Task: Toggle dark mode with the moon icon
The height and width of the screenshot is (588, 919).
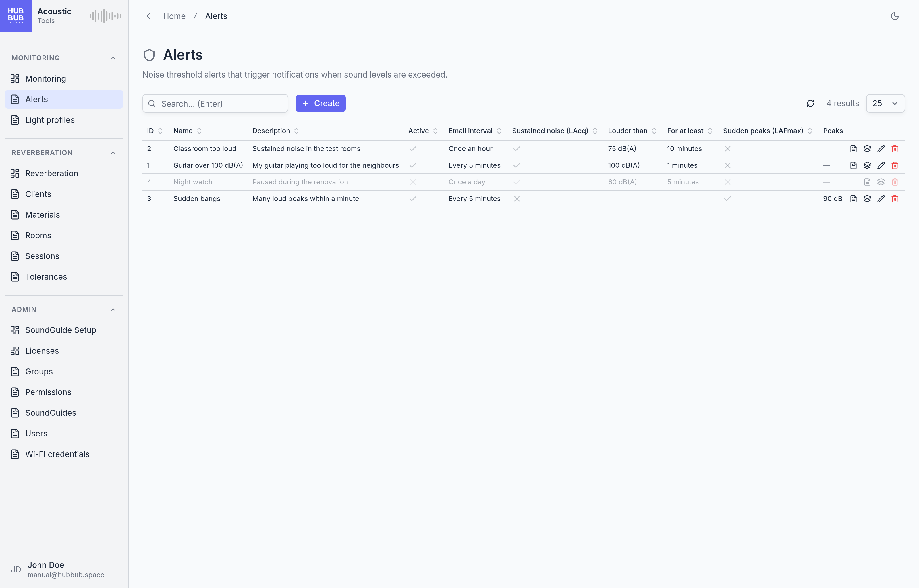Action: pyautogui.click(x=895, y=16)
